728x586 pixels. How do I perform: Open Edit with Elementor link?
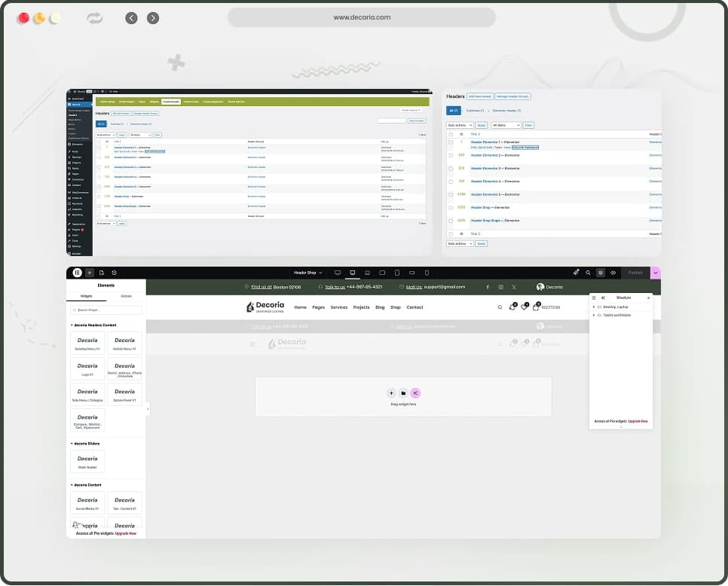pyautogui.click(x=525, y=147)
